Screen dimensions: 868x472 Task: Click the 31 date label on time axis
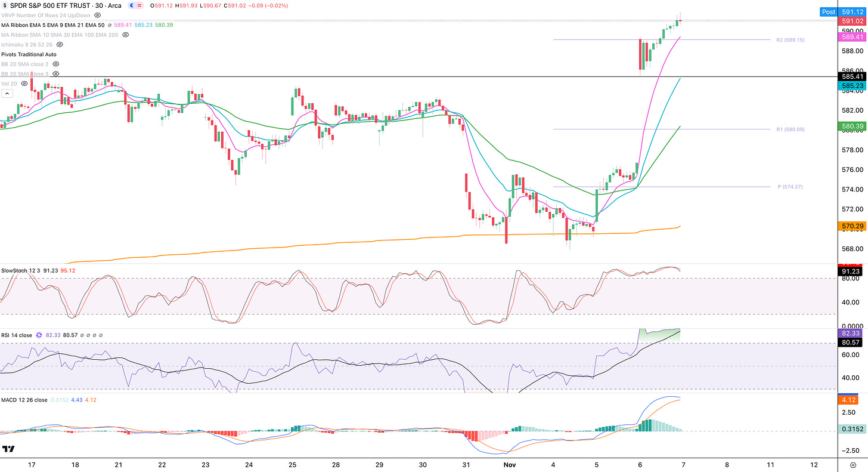(x=466, y=464)
